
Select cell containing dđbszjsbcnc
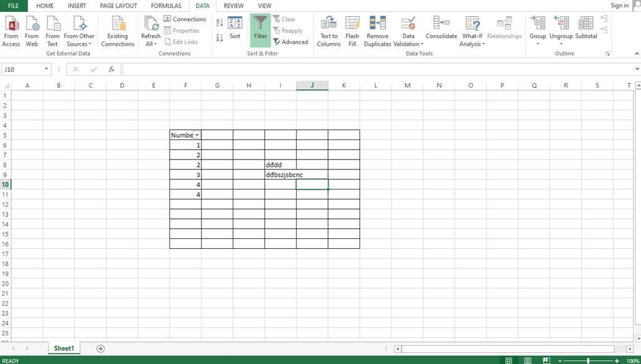coord(280,175)
